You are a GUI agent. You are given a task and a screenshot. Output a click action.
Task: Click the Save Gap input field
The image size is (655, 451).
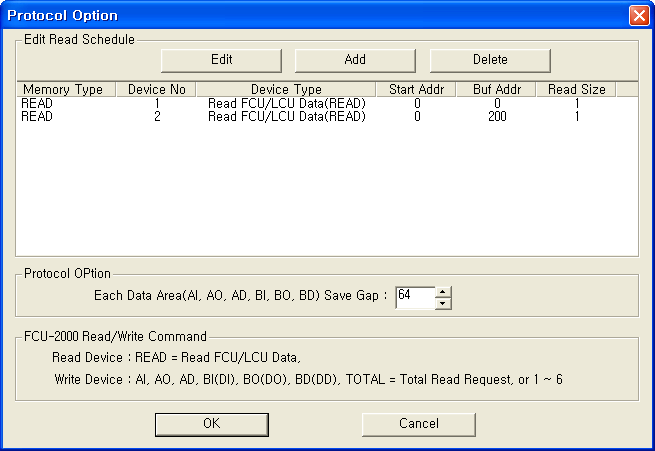pos(415,298)
